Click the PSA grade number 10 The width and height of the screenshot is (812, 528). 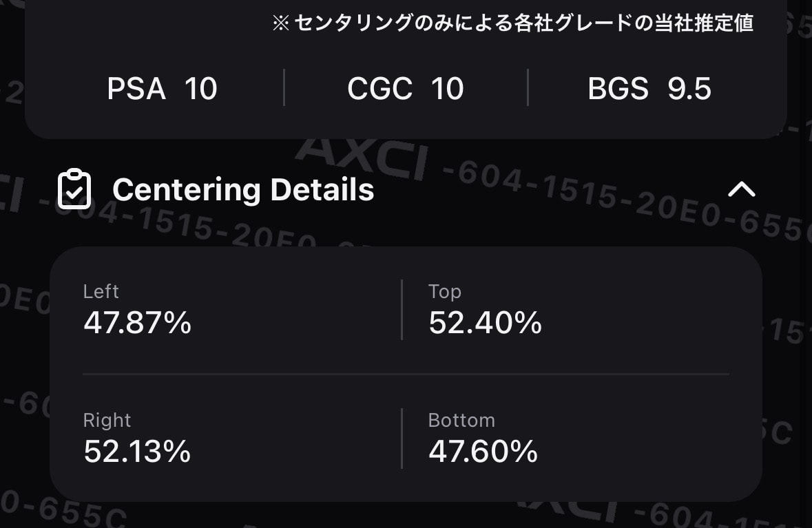201,89
